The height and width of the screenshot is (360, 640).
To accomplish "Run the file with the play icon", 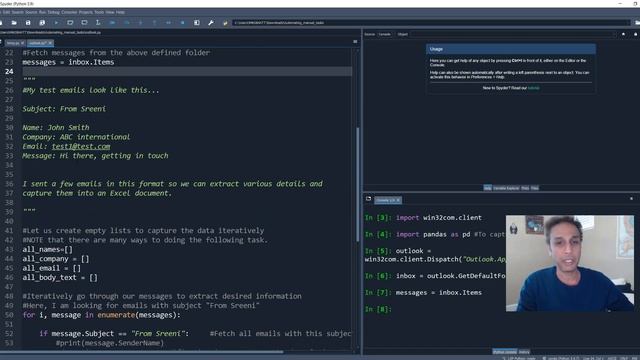I will click(x=56, y=23).
